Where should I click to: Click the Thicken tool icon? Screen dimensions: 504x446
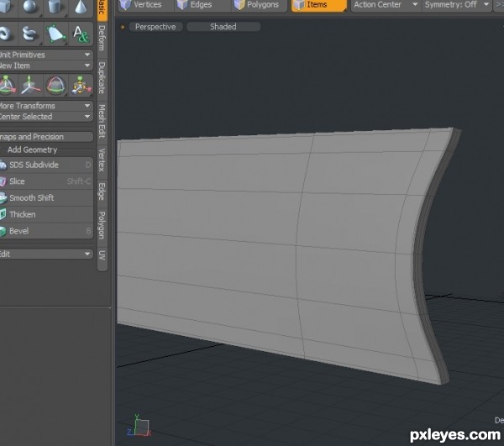3,214
